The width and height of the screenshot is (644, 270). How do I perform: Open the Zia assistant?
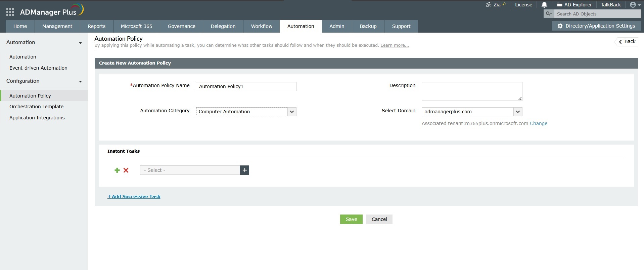tap(496, 5)
